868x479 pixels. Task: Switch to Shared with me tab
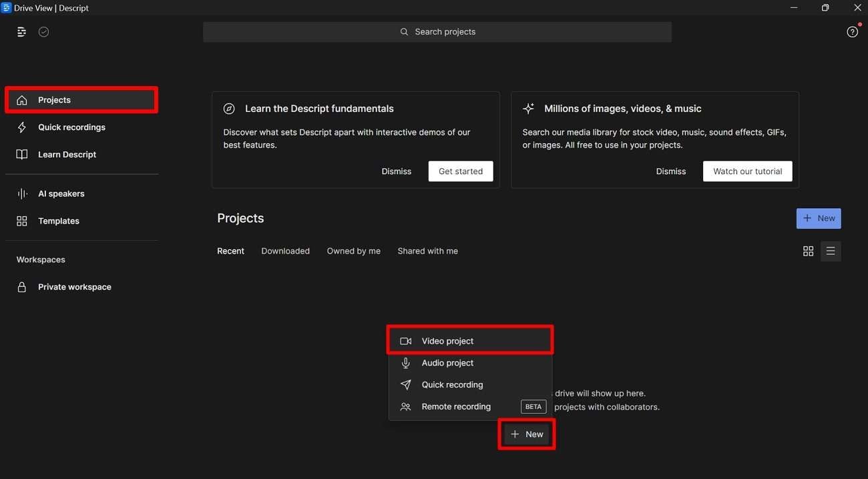click(428, 251)
